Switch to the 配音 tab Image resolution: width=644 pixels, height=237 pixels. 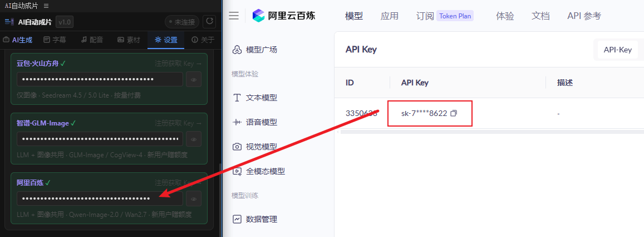[92, 40]
